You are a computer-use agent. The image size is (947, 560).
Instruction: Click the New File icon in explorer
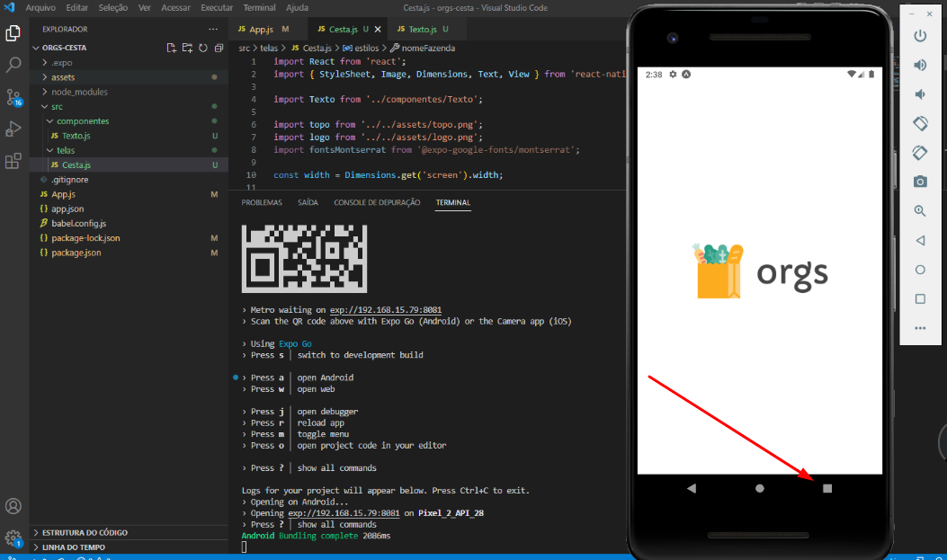pyautogui.click(x=172, y=48)
